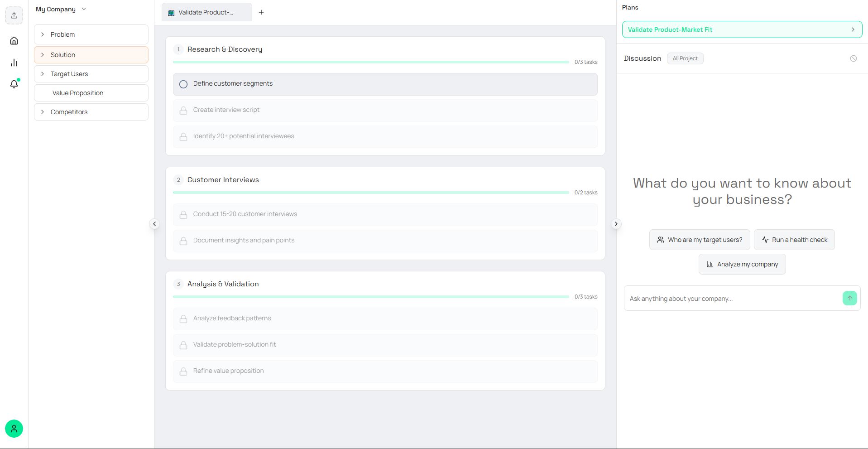Click the upload icon in top-left sidebar
This screenshot has width=868, height=449.
coord(14,15)
